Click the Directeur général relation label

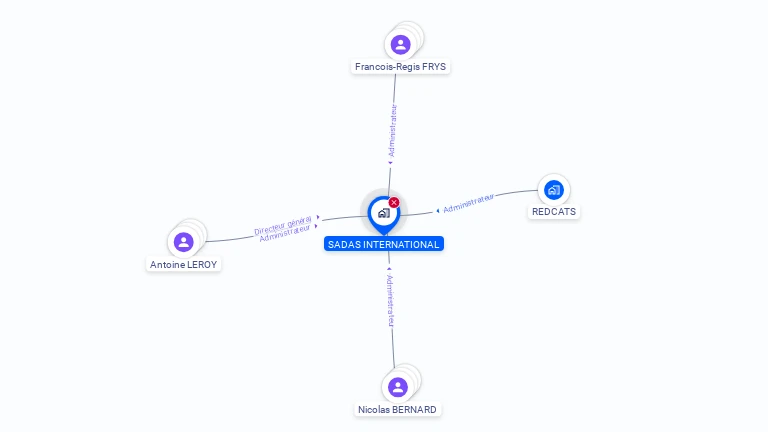[283, 225]
